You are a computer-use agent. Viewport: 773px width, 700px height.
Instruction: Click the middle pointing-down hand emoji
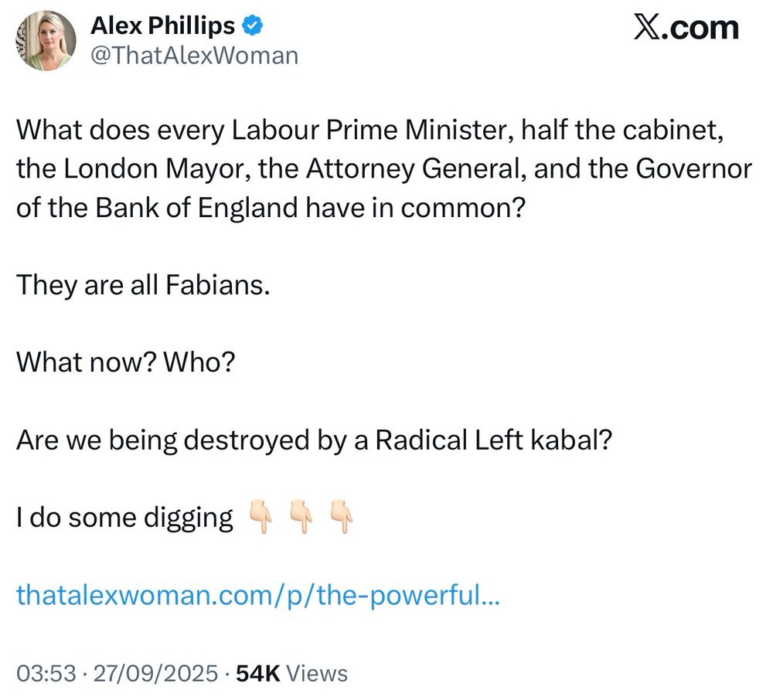(301, 516)
